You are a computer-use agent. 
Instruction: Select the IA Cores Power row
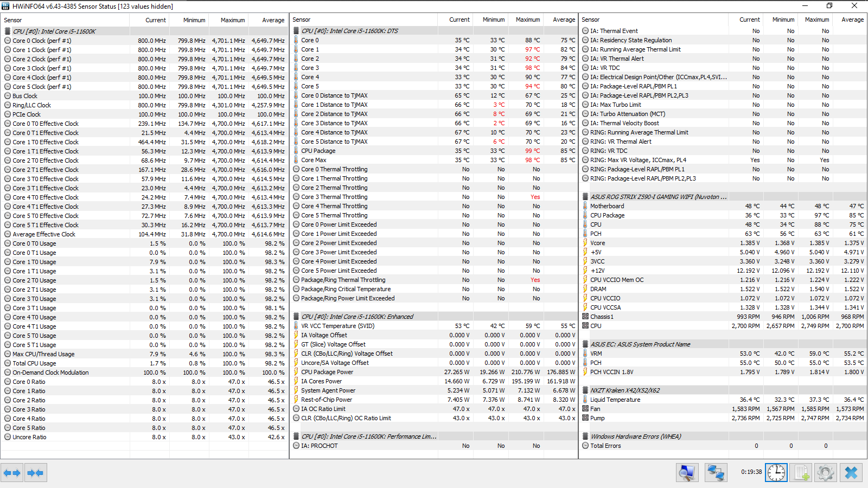tap(434, 381)
